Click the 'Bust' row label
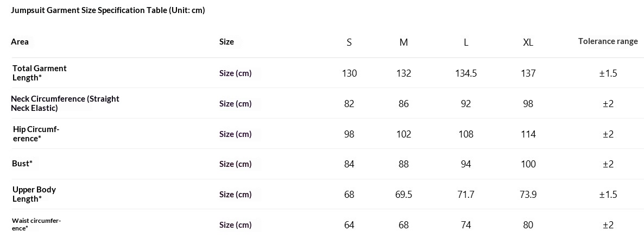This screenshot has height=237, width=644. [22, 163]
